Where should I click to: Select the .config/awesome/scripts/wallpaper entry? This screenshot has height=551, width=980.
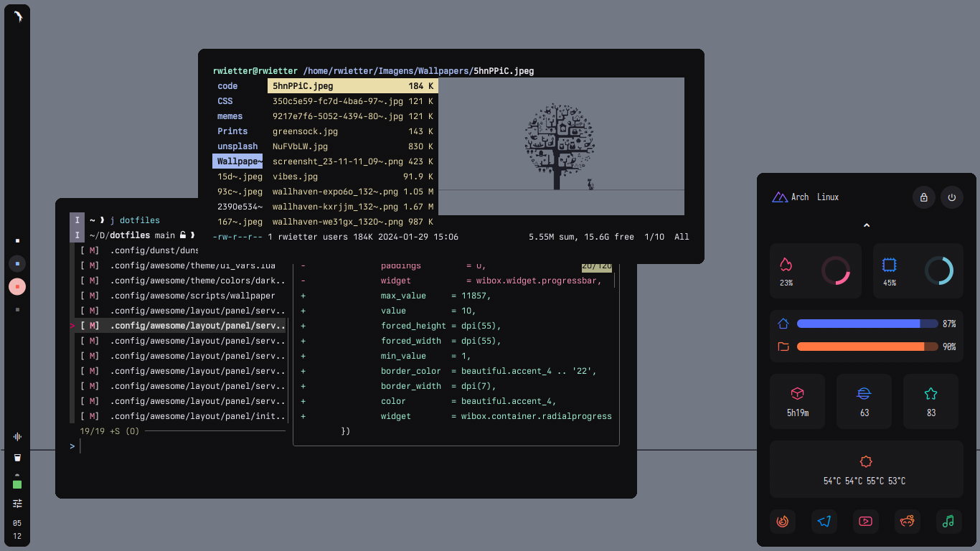[180, 296]
